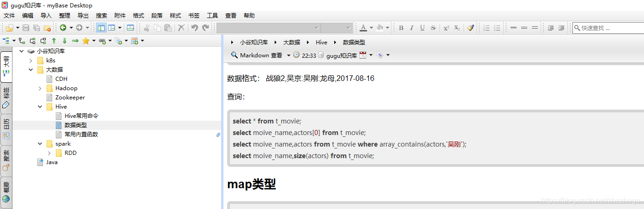
Task: Open the 格式 menu
Action: [138, 15]
